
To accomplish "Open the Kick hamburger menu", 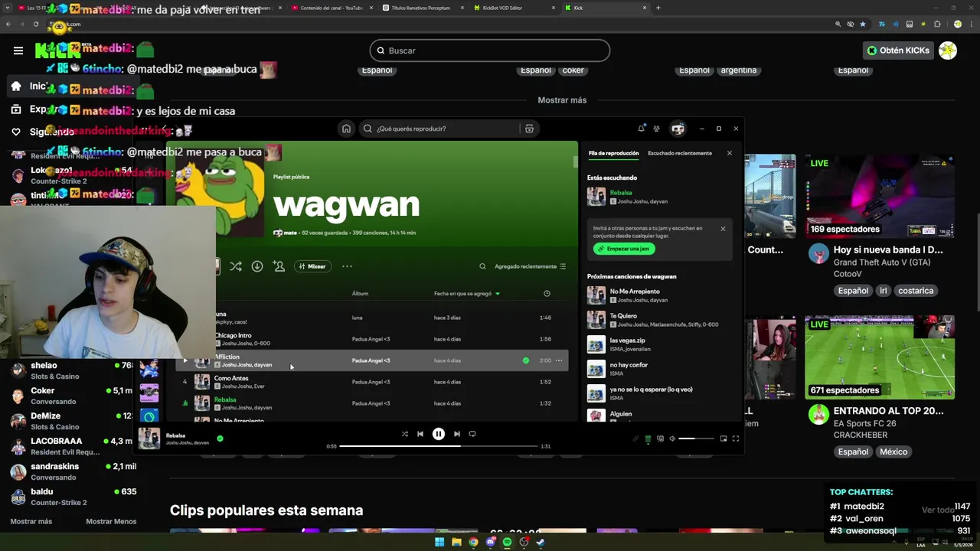I will click(18, 51).
